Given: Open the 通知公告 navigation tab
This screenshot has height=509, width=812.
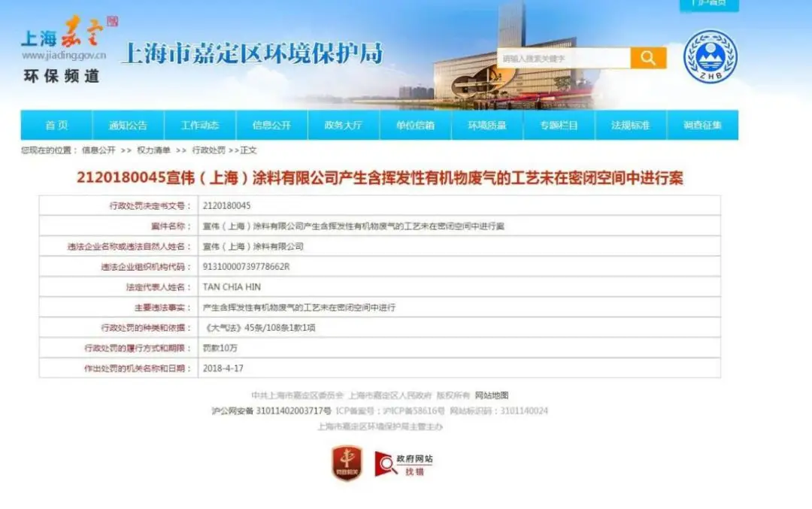Looking at the screenshot, I should click(128, 126).
